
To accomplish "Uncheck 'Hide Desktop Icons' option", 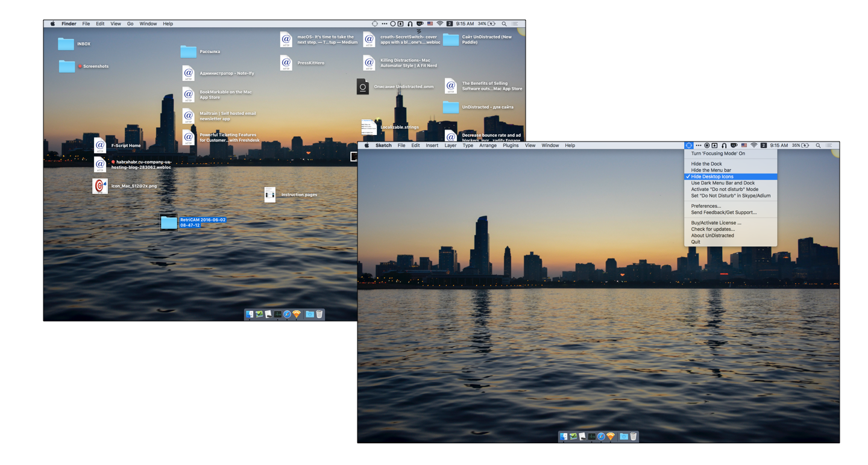I will [731, 176].
